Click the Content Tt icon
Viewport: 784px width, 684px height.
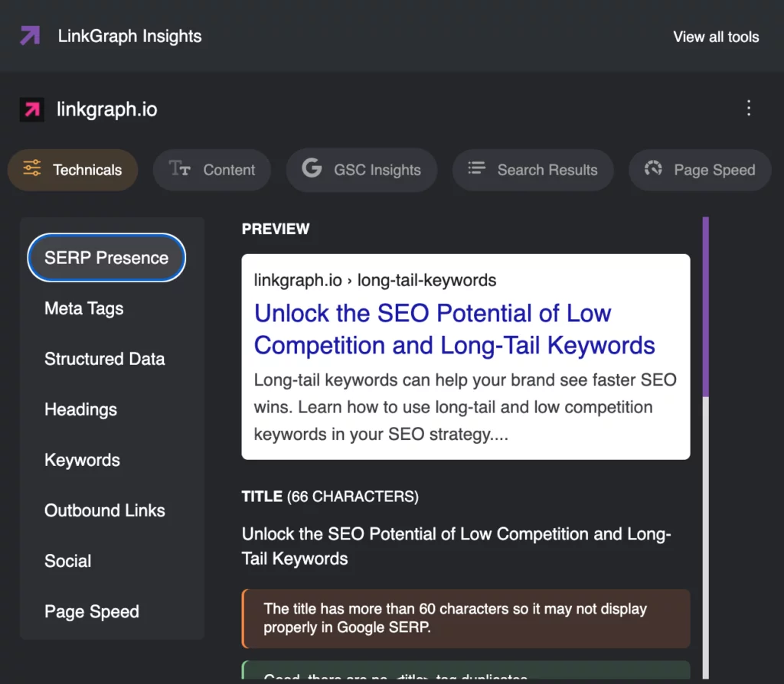(x=178, y=170)
